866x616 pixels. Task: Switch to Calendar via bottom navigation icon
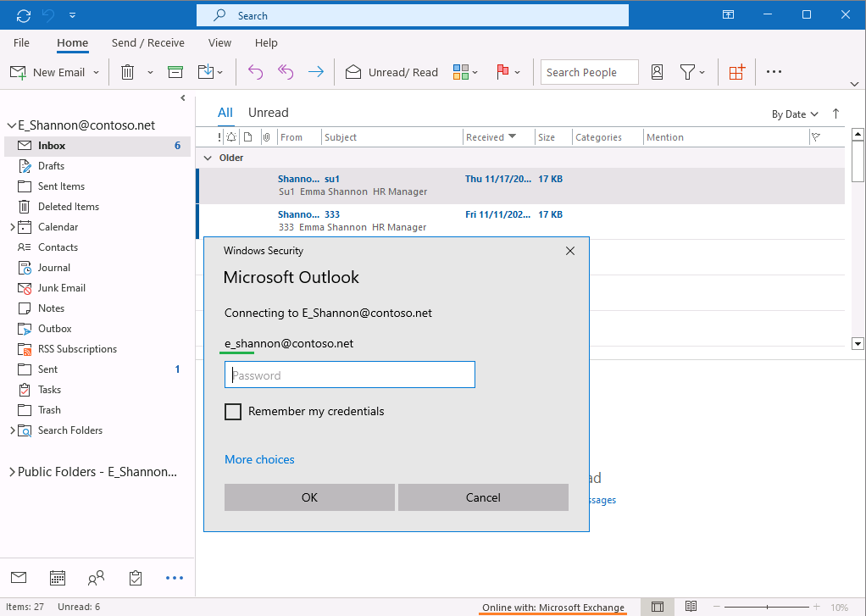(x=57, y=577)
